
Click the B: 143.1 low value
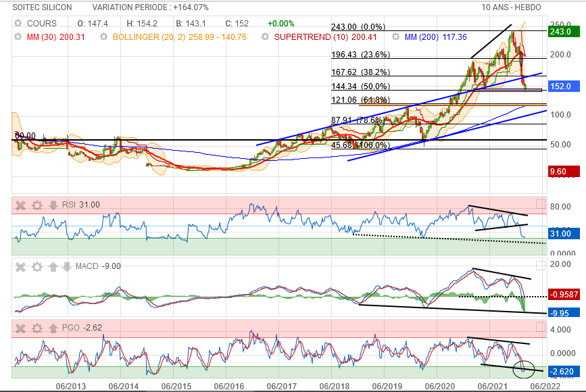click(x=191, y=24)
